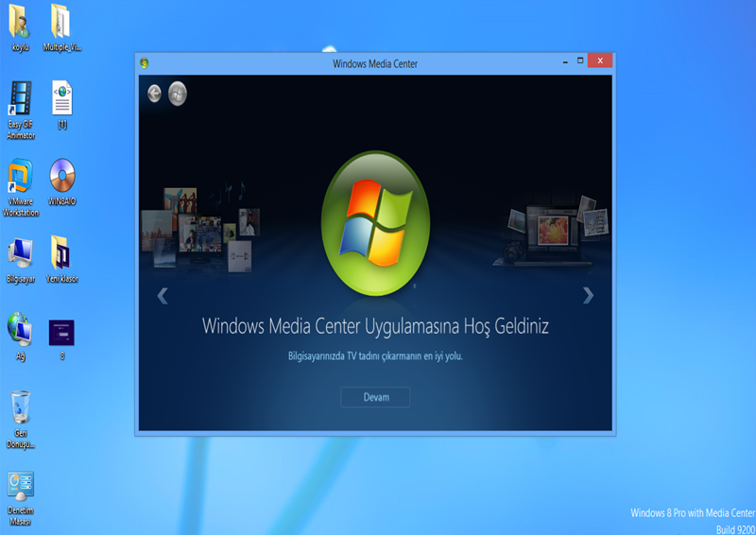Close the Windows Media Center window

[x=600, y=60]
